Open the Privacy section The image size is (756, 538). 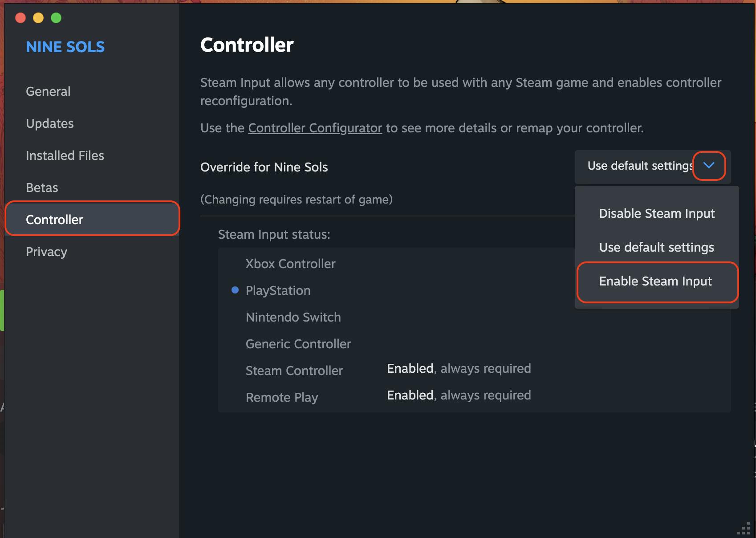(x=46, y=252)
